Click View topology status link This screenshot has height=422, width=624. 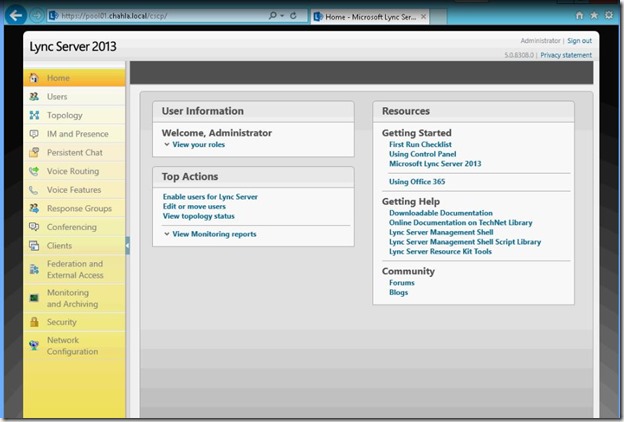(x=199, y=216)
